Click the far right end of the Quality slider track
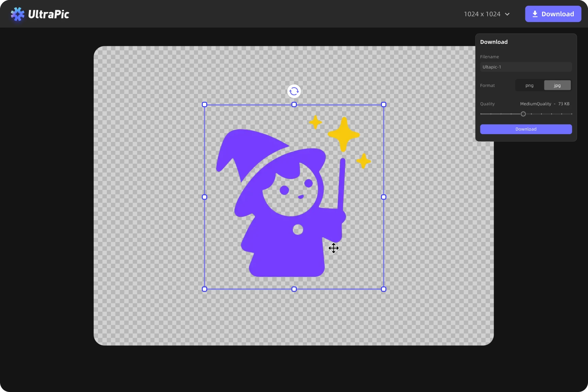 point(571,114)
